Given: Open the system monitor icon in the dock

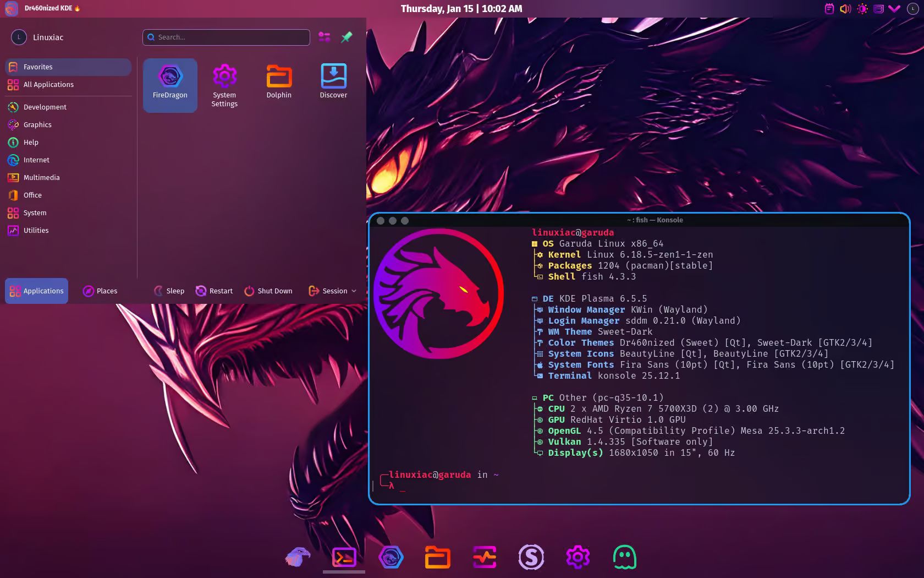Looking at the screenshot, I should tap(484, 558).
